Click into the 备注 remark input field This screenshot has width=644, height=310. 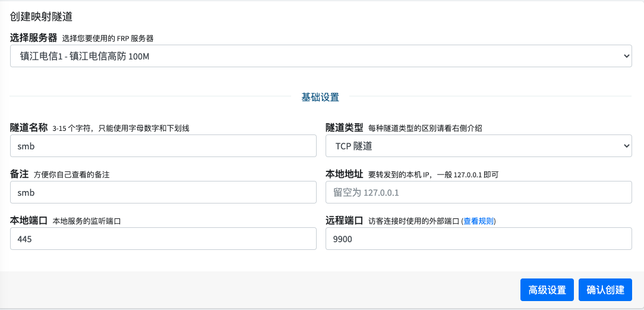point(163,193)
